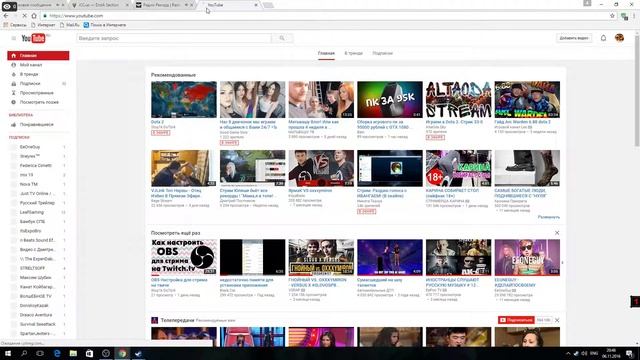Select the Главная top tab
The image size is (640, 360).
click(326, 53)
